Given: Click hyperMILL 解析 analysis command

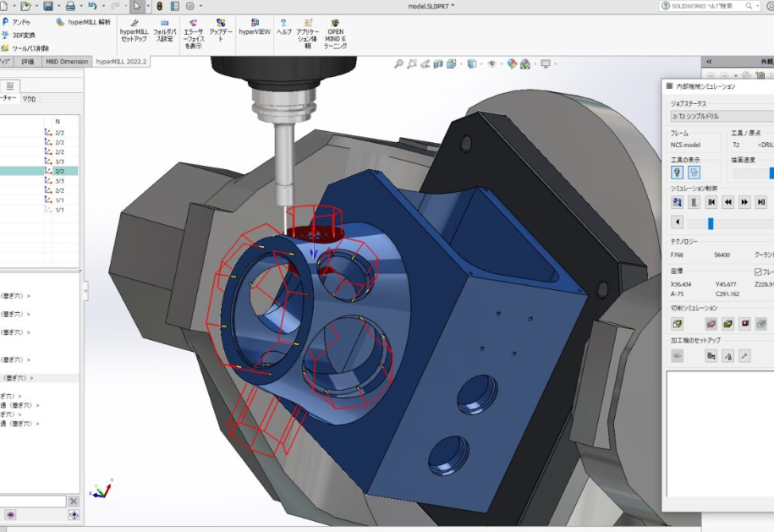Looking at the screenshot, I should pyautogui.click(x=84, y=22).
